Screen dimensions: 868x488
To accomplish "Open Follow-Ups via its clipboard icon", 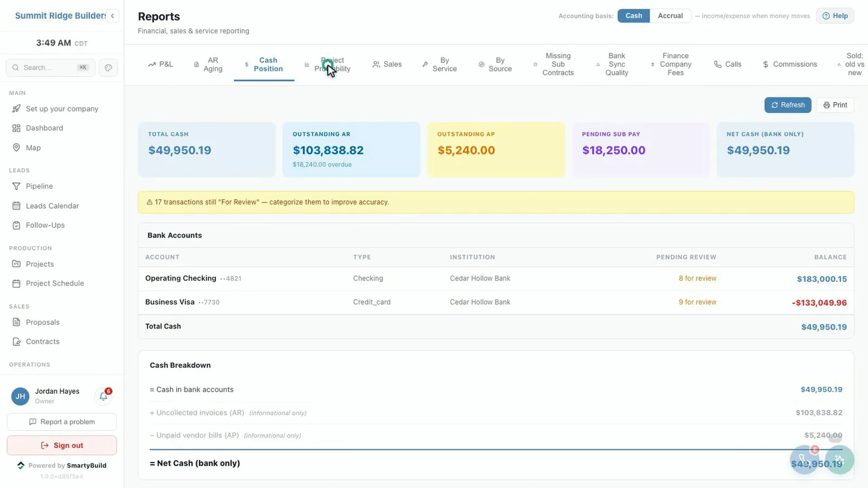I will click(16, 226).
